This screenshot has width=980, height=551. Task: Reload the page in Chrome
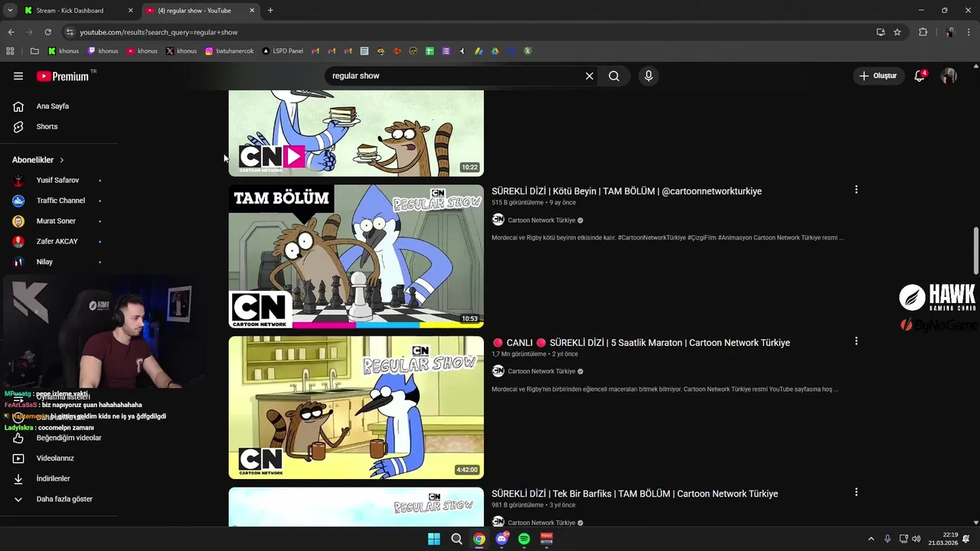tap(47, 32)
